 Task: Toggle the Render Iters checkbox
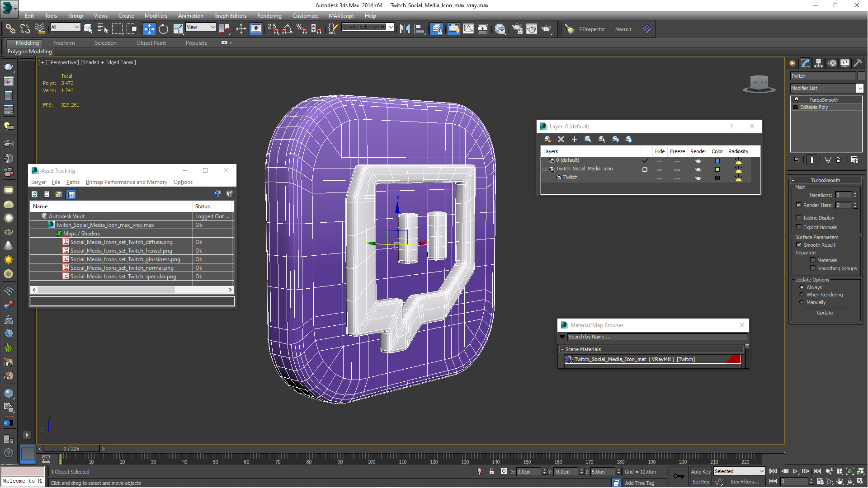(799, 205)
